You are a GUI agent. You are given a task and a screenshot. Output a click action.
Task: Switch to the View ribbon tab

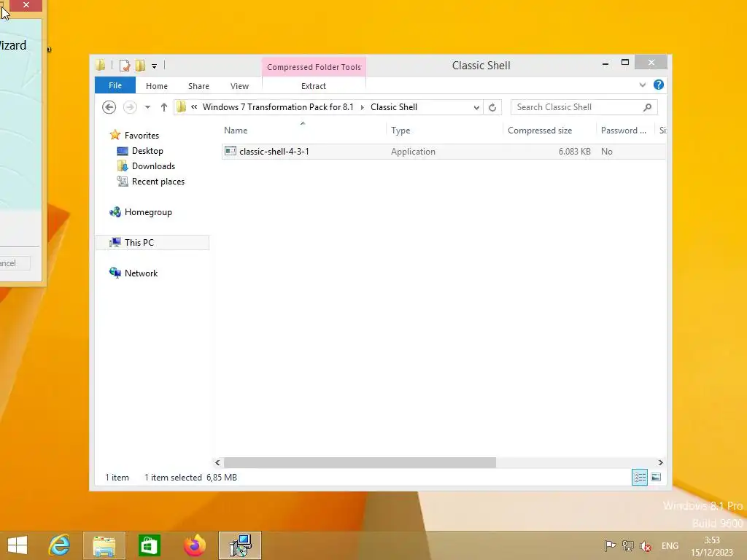click(x=239, y=86)
